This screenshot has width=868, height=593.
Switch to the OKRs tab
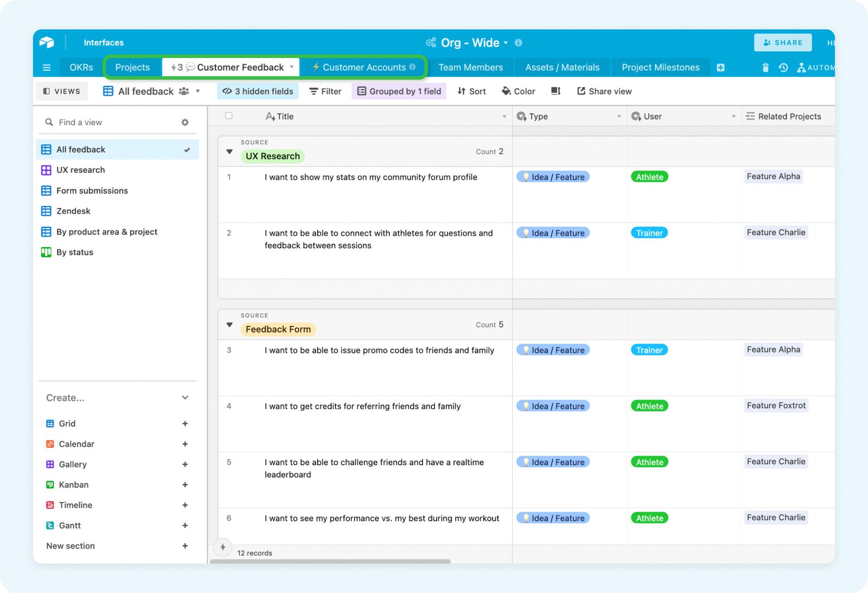(x=81, y=67)
